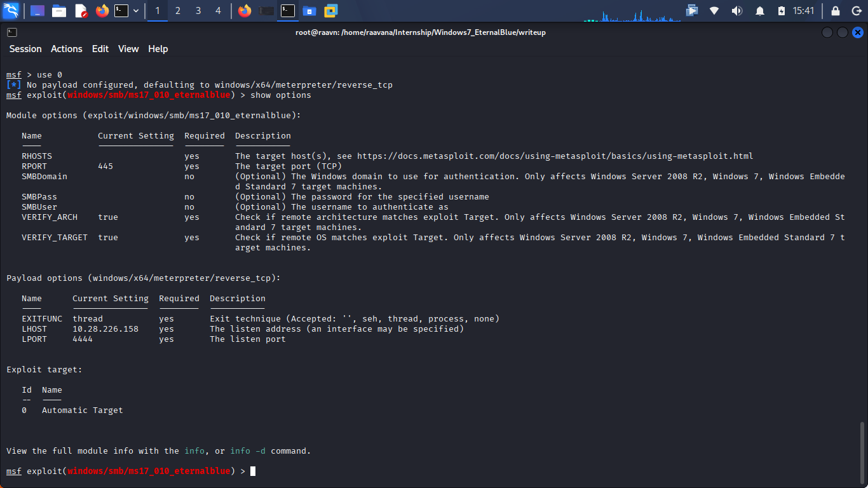
Task: Minimize the terminal window
Action: 827,32
